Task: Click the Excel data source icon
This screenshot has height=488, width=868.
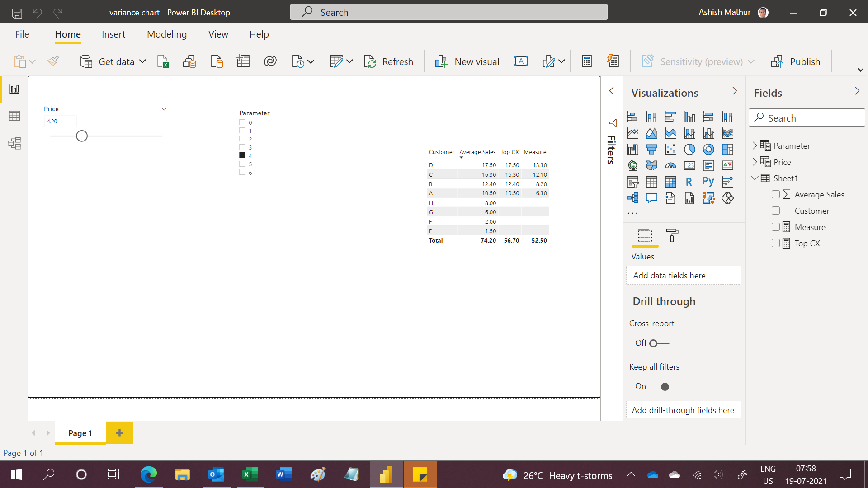Action: click(163, 61)
